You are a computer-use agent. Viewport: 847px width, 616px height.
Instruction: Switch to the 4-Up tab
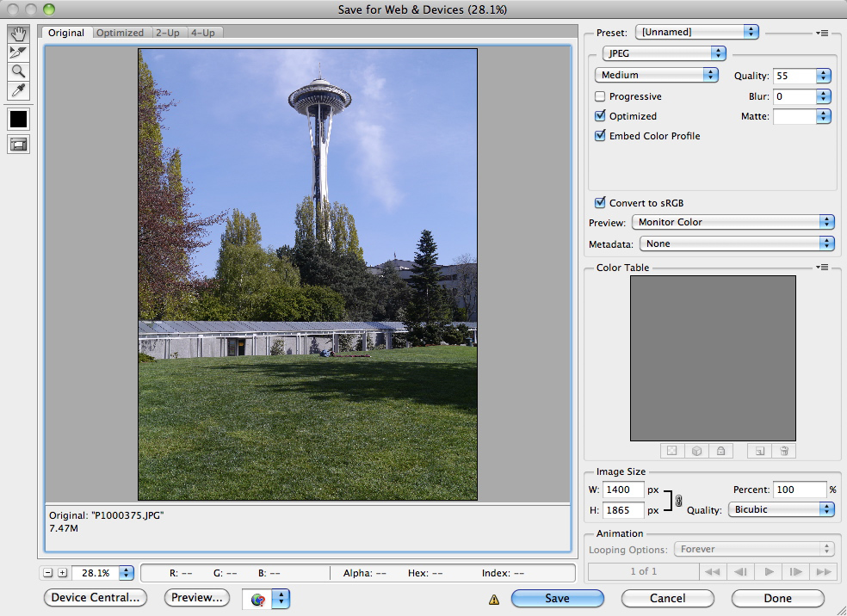pos(203,33)
